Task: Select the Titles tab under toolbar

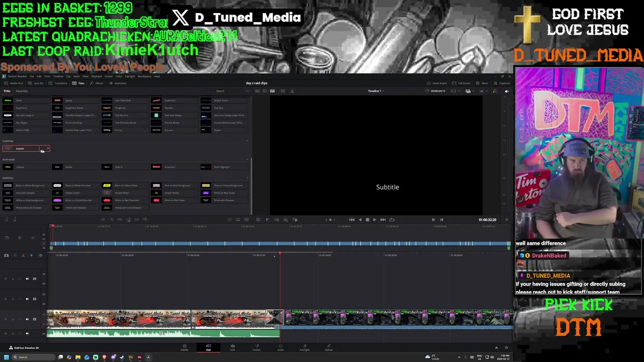Action: [7, 91]
